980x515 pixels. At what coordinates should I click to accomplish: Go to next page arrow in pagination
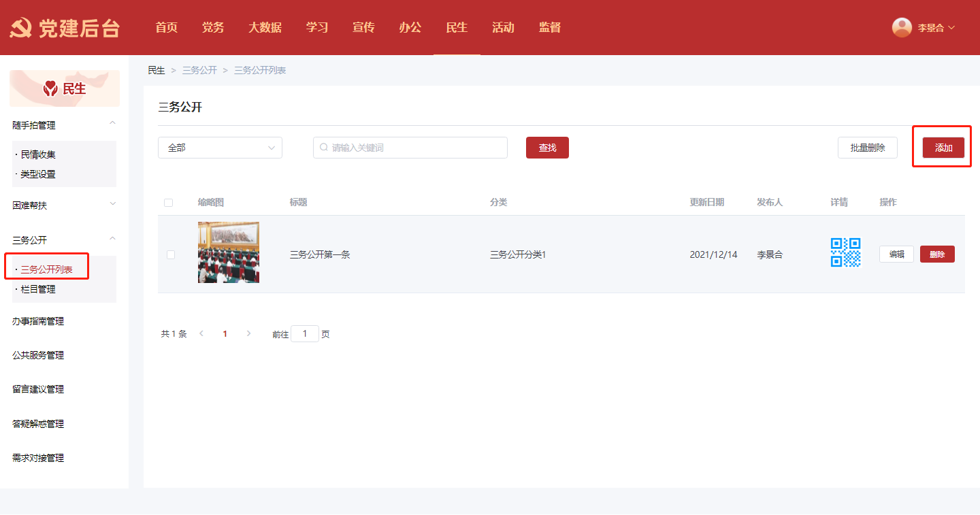(248, 333)
